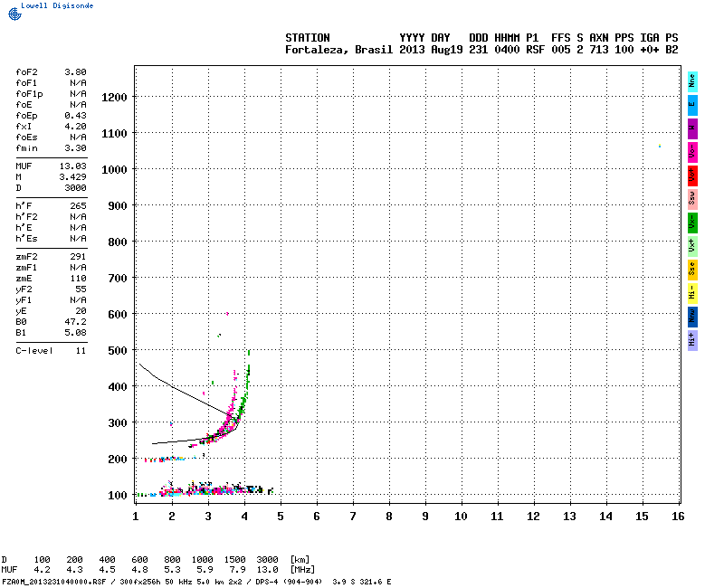Select the lavender Hi+ legend swatch
The width and height of the screenshot is (724, 588).
coord(692,340)
